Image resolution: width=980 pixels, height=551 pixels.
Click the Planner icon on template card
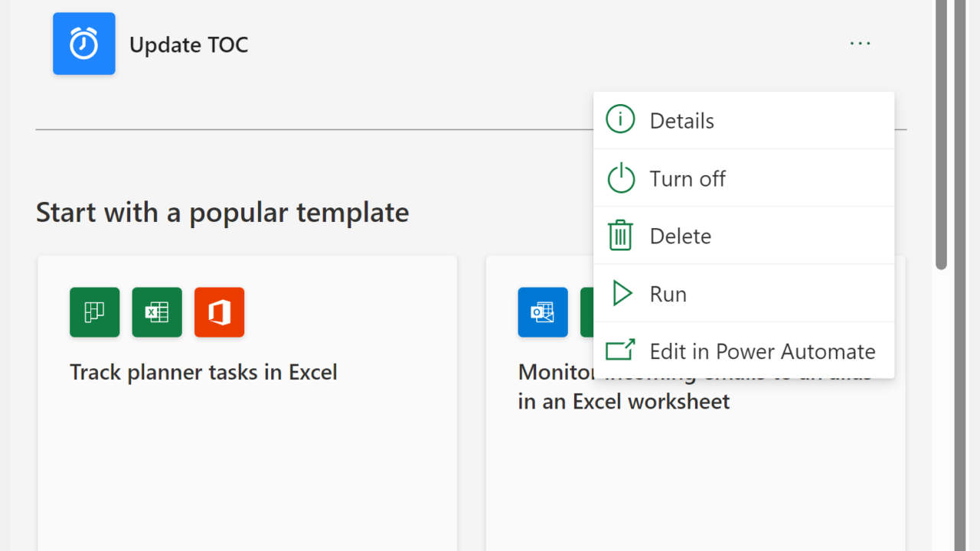pos(95,312)
